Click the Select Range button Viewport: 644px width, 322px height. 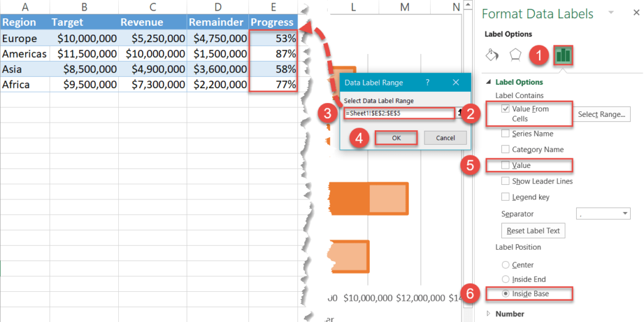(x=602, y=114)
